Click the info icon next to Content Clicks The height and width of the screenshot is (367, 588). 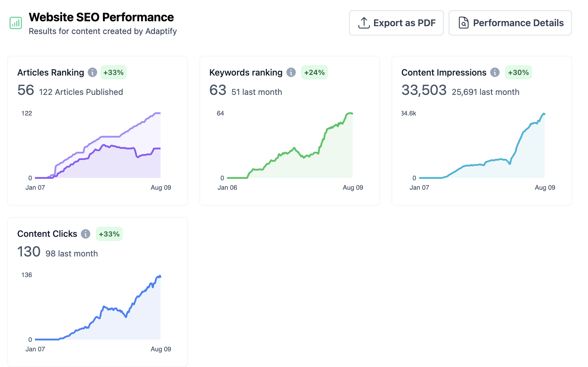click(86, 234)
